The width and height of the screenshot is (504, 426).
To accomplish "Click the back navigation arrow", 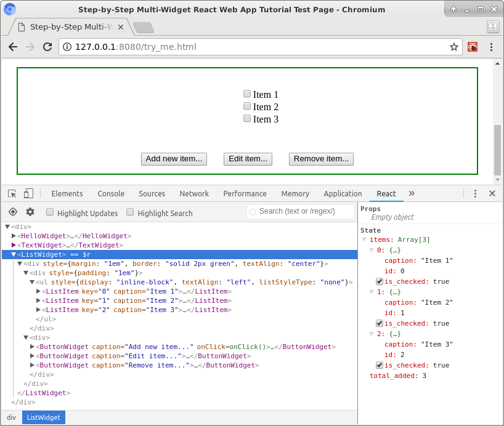I will [x=13, y=47].
